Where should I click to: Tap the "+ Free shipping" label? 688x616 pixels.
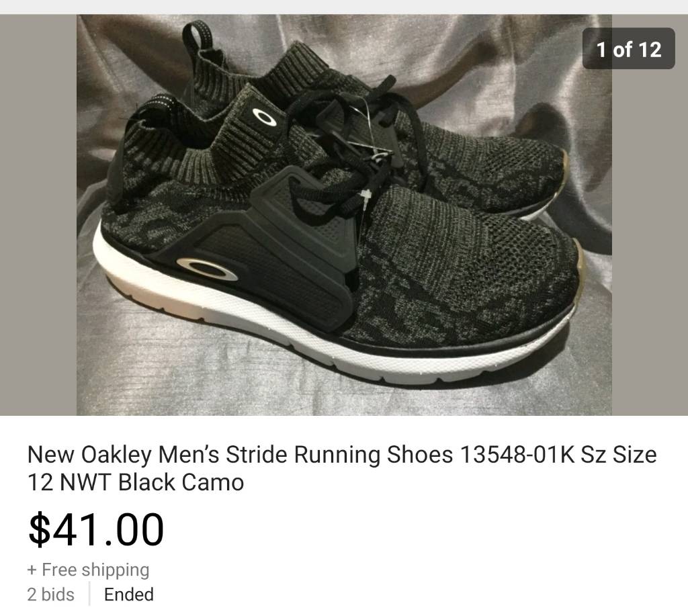click(x=88, y=570)
